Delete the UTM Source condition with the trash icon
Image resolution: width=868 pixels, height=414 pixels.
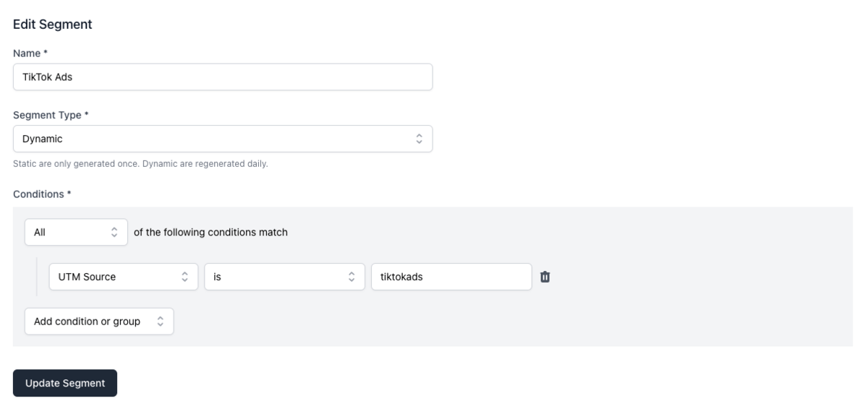coord(545,276)
